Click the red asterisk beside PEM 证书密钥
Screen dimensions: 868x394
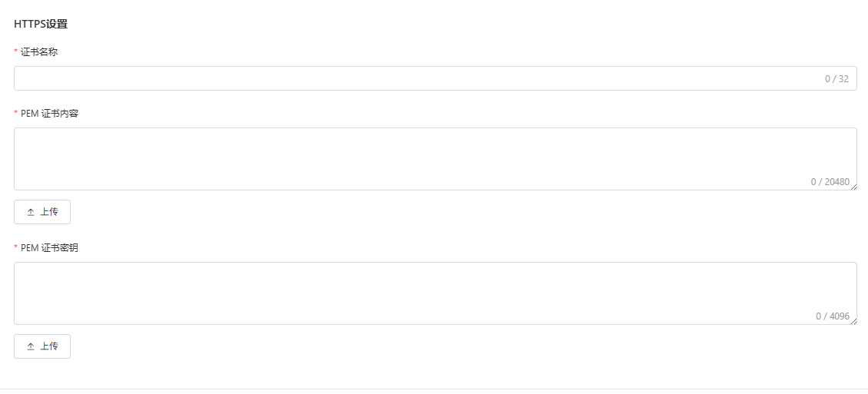16,247
